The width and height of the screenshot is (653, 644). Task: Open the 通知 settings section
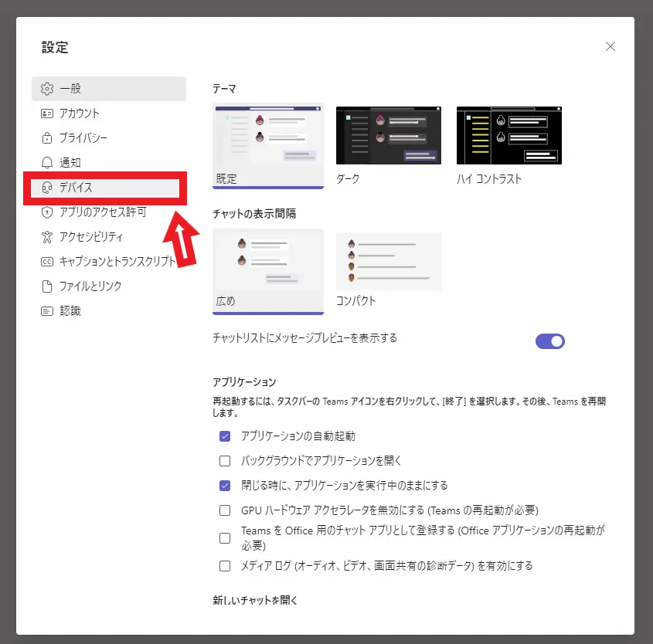pos(109,163)
